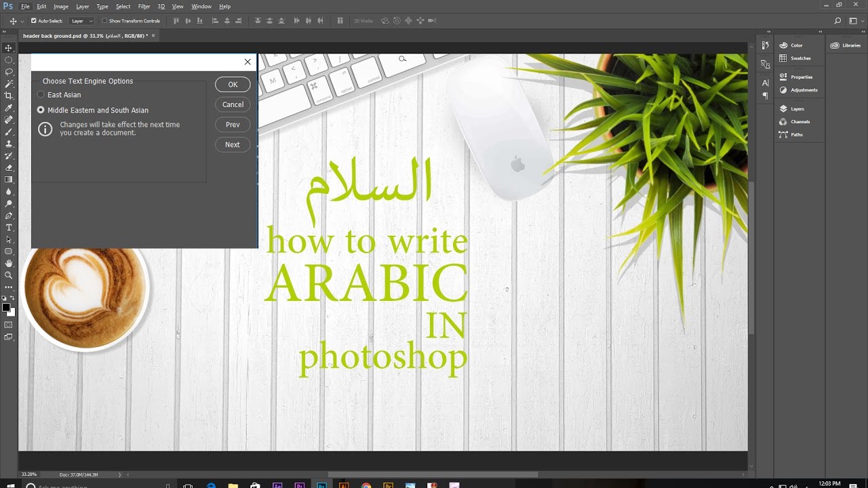Select the Blur tool
868x488 pixels.
tap(9, 192)
